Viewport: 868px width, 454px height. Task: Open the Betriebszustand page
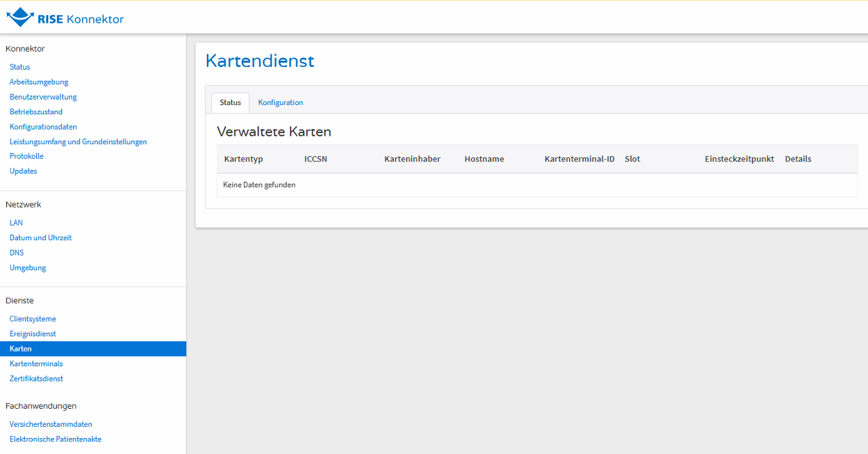coord(36,111)
